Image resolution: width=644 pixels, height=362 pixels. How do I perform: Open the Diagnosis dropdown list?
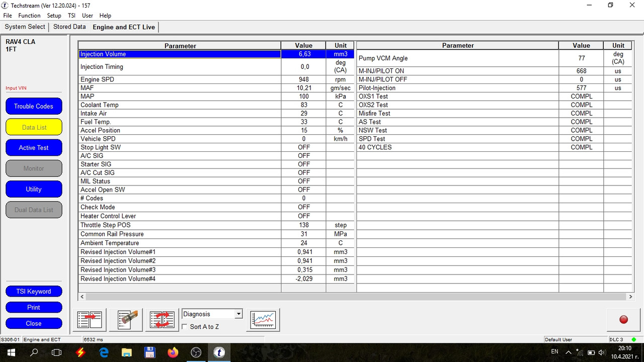[212, 314]
